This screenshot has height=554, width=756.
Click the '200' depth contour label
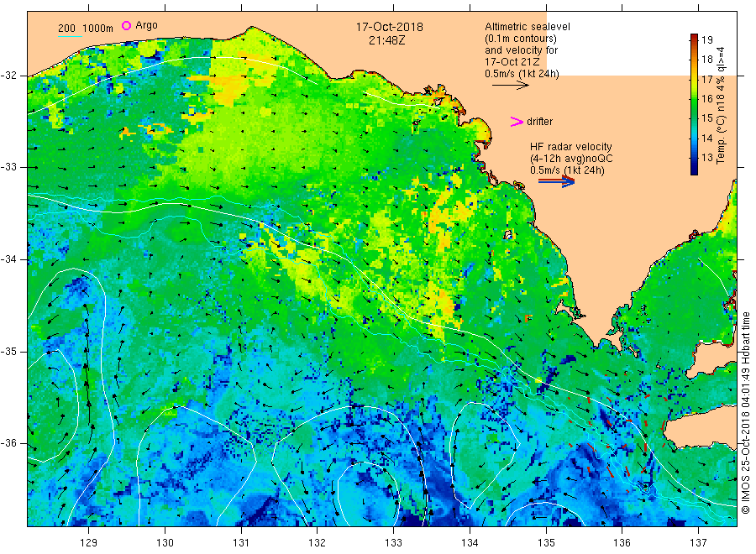[66, 29]
